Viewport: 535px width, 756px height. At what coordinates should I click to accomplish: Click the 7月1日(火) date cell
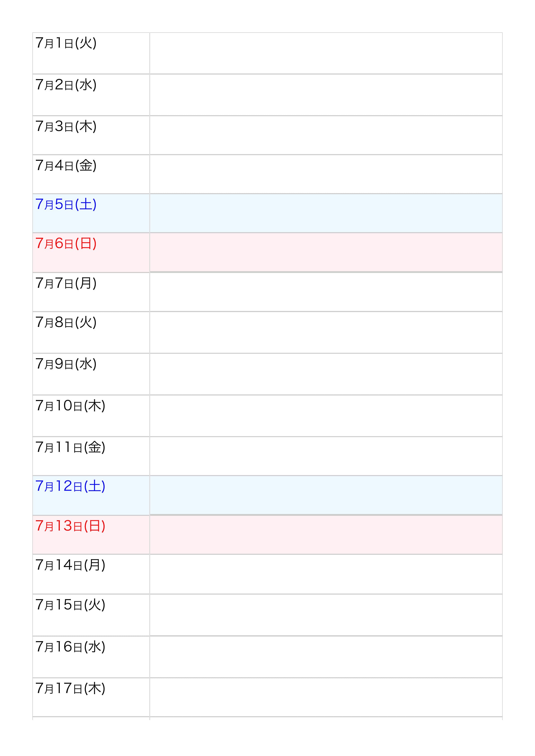(x=66, y=43)
